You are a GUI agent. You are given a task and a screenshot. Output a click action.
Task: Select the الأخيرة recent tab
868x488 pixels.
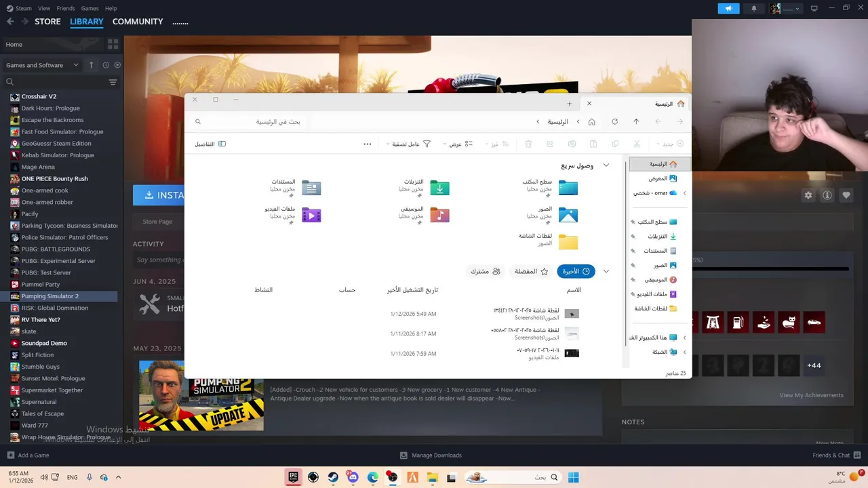click(x=576, y=271)
